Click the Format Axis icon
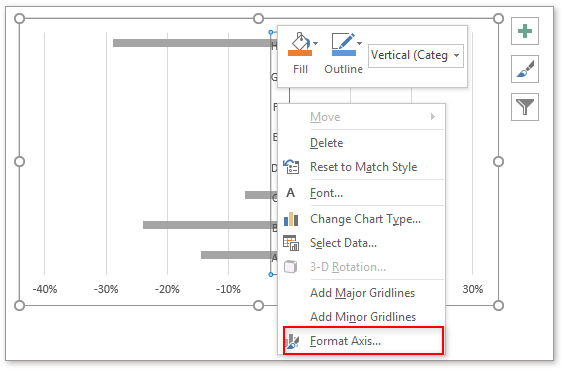 click(x=292, y=341)
